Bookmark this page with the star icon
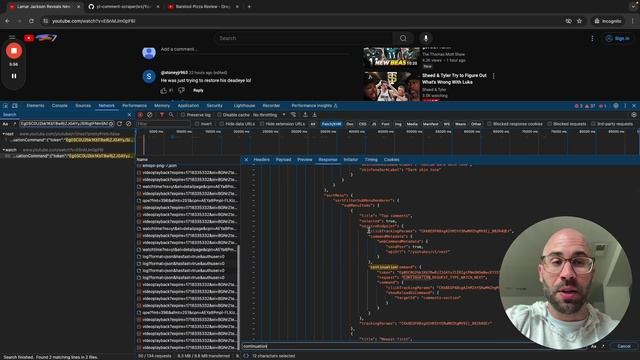The image size is (640, 360). tap(579, 21)
